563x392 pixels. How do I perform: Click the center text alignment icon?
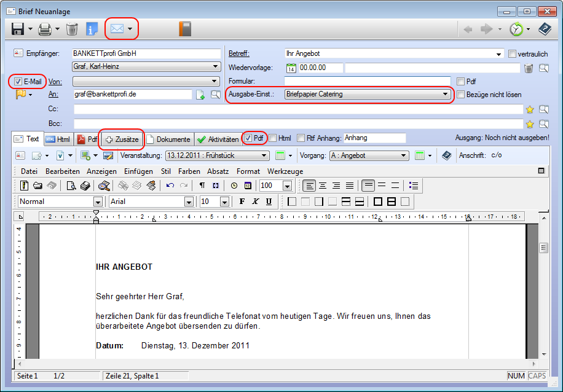click(x=322, y=186)
